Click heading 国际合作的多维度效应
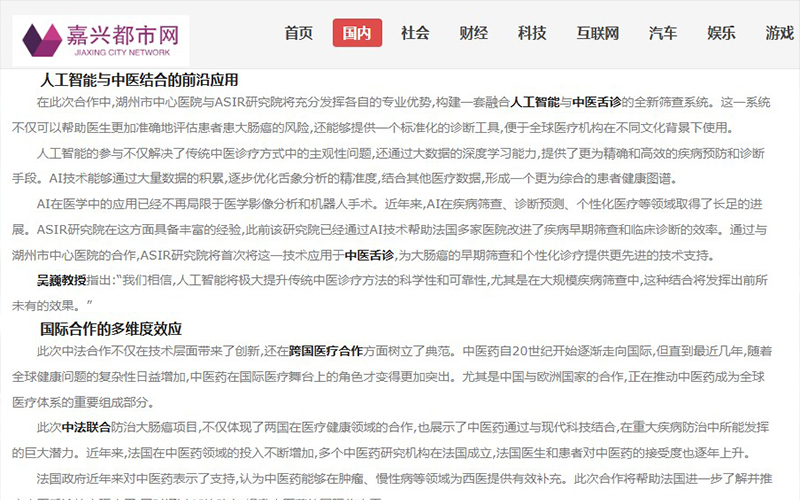The image size is (800, 500). coord(111,328)
